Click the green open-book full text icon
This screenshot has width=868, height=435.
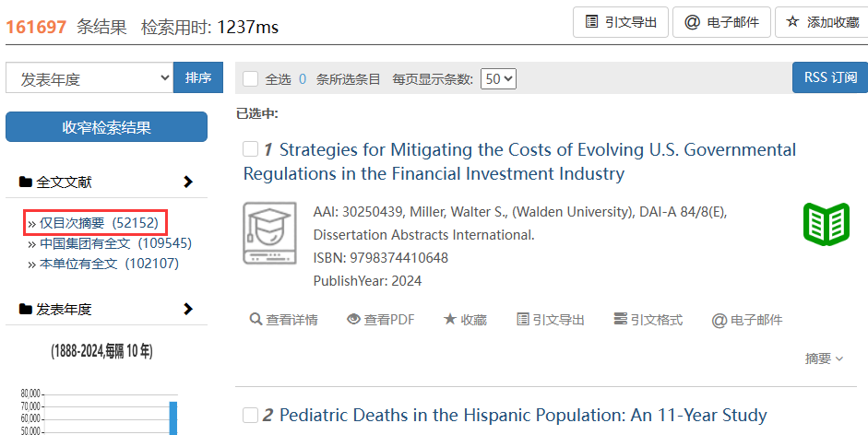point(826,224)
